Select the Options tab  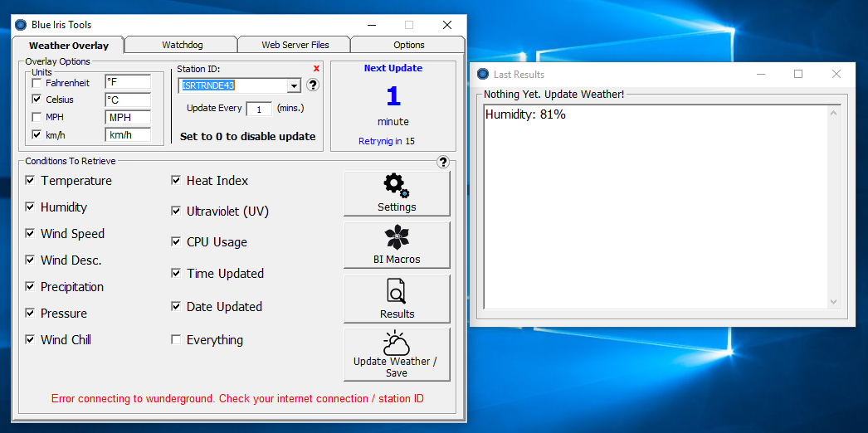tap(408, 45)
